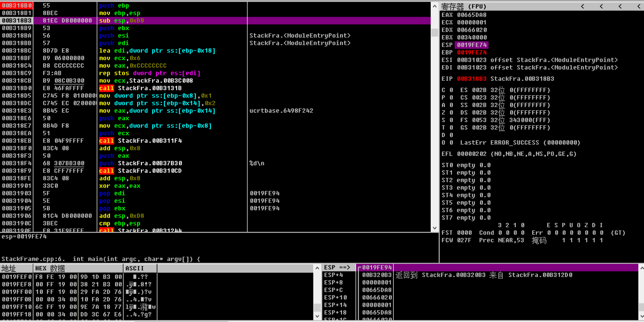Select the pop edi instruction
644x322 pixels.
(112, 193)
